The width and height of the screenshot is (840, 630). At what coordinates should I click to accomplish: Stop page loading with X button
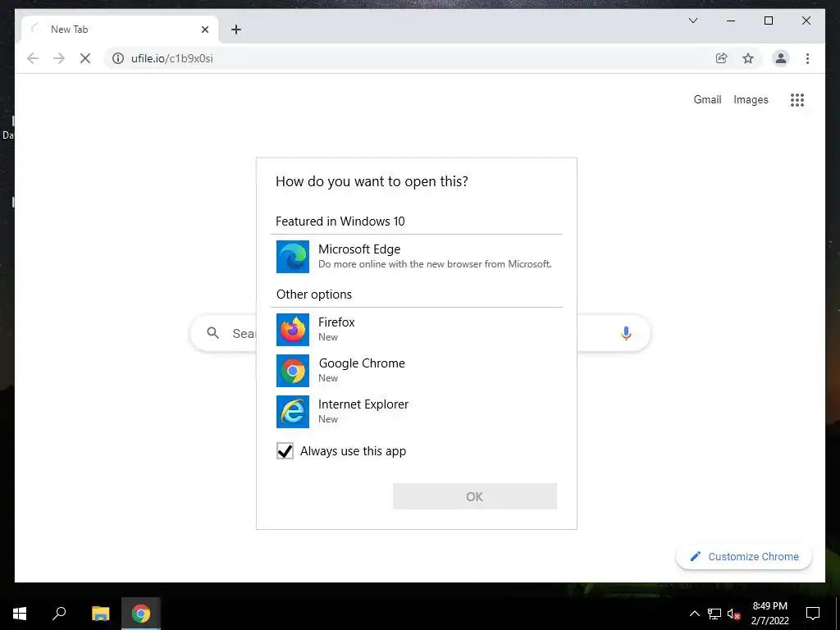85,58
